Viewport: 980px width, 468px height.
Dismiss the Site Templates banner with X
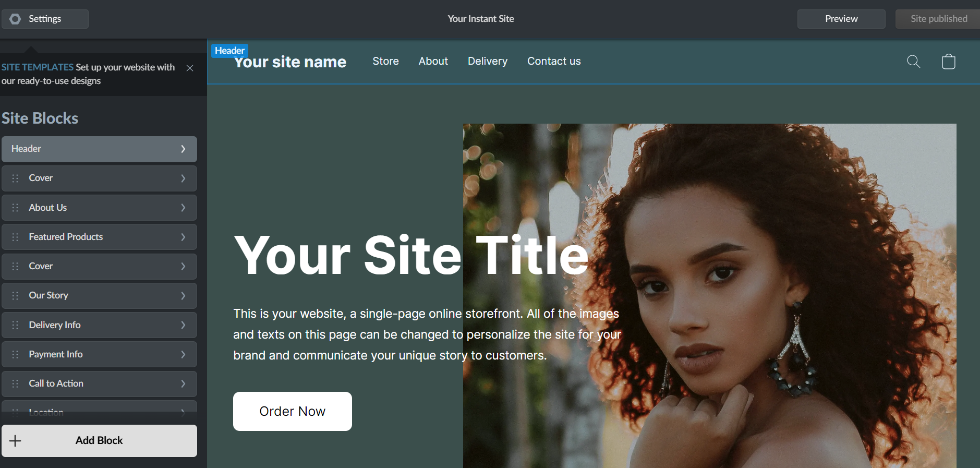tap(190, 68)
